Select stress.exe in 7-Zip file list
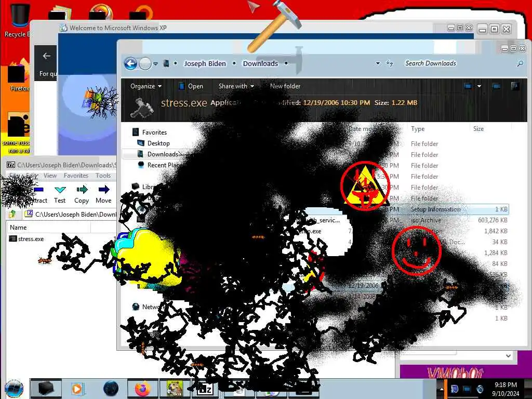532x399 pixels. coord(31,239)
